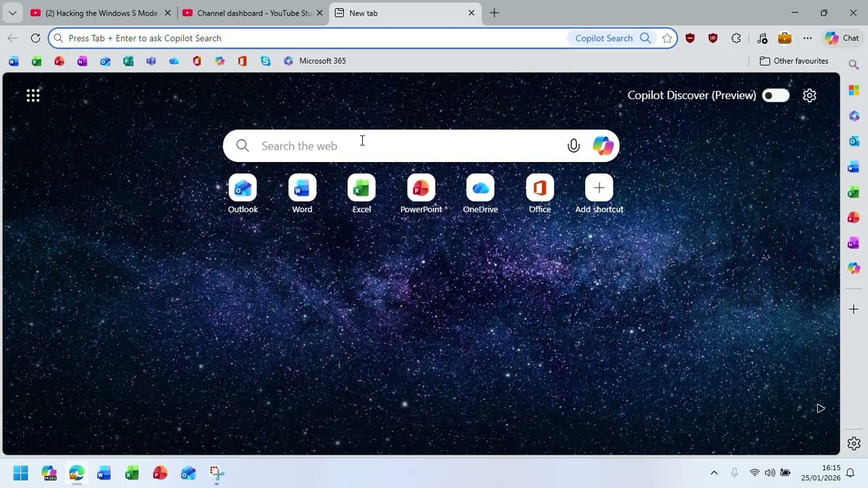Open the Outlook shortcut tile
This screenshot has width=868, height=488.
[243, 194]
